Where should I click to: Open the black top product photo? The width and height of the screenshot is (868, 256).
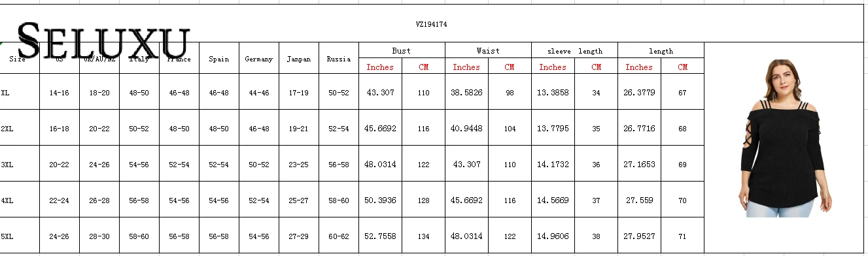click(x=780, y=138)
